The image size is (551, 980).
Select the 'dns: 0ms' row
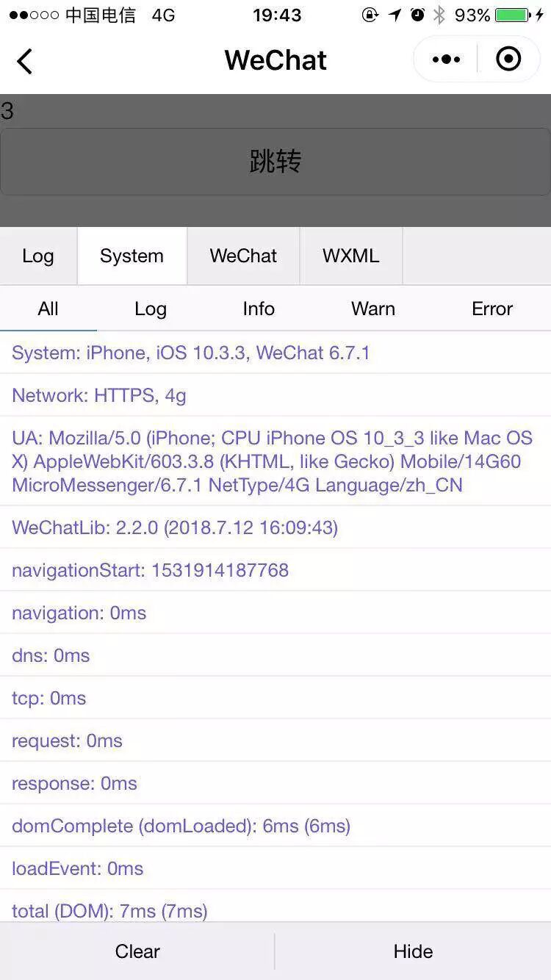(275, 655)
